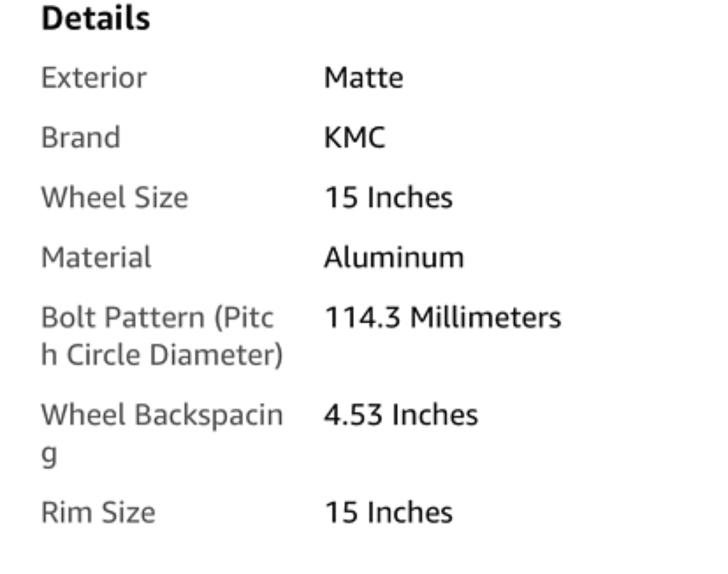Screen dimensions: 728x574
Task: Click the word Millimeters
Action: tap(485, 317)
